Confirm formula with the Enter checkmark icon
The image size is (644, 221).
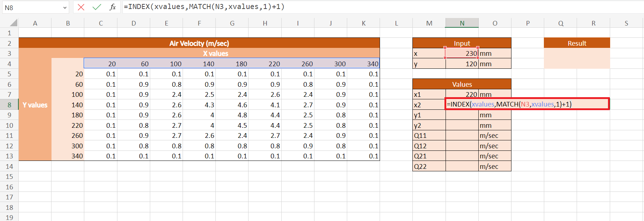(97, 7)
